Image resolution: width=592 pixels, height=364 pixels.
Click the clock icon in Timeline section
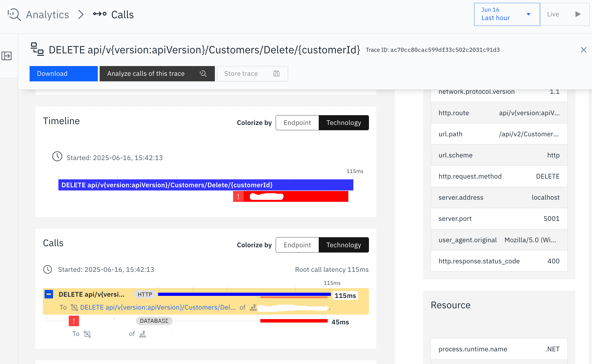(x=57, y=156)
